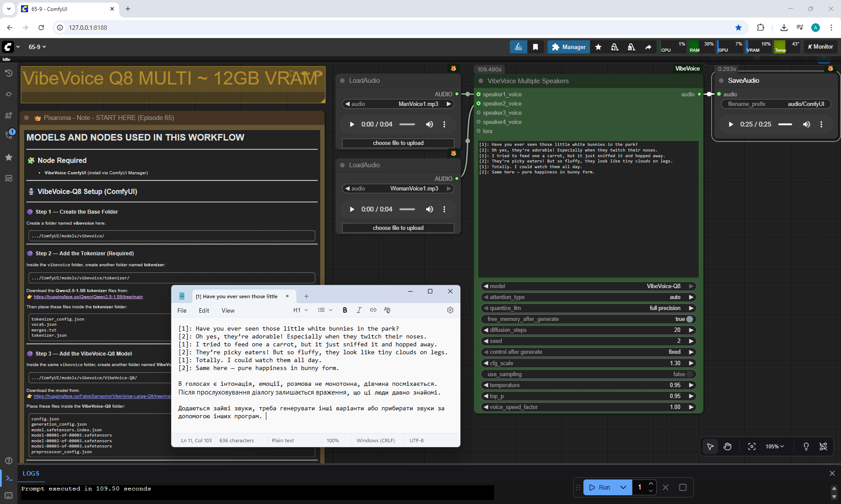Click the Qwen2.5-1.5B huggingface link
The height and width of the screenshot is (504, 841).
pyautogui.click(x=88, y=297)
